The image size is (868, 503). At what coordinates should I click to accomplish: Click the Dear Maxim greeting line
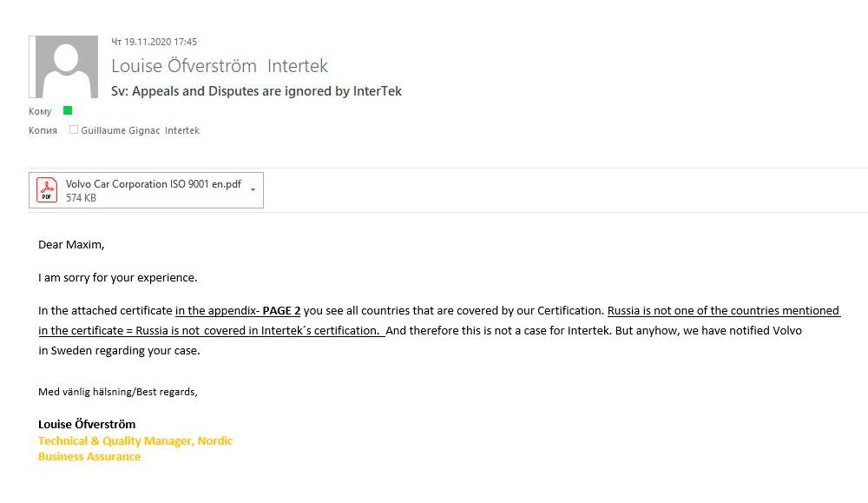point(71,244)
